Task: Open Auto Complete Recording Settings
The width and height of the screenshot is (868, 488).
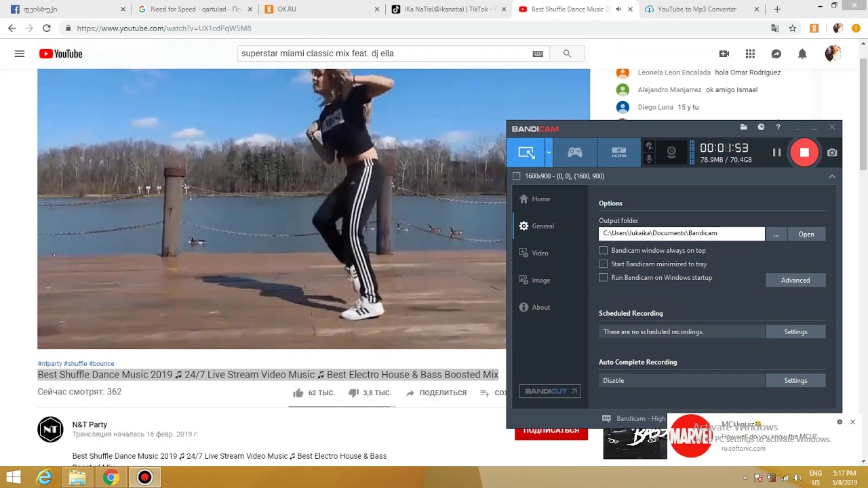Action: (795, 380)
